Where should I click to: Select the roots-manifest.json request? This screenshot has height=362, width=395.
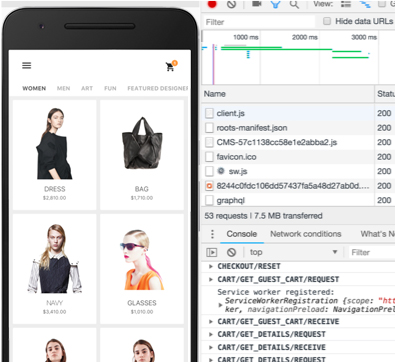click(x=298, y=128)
